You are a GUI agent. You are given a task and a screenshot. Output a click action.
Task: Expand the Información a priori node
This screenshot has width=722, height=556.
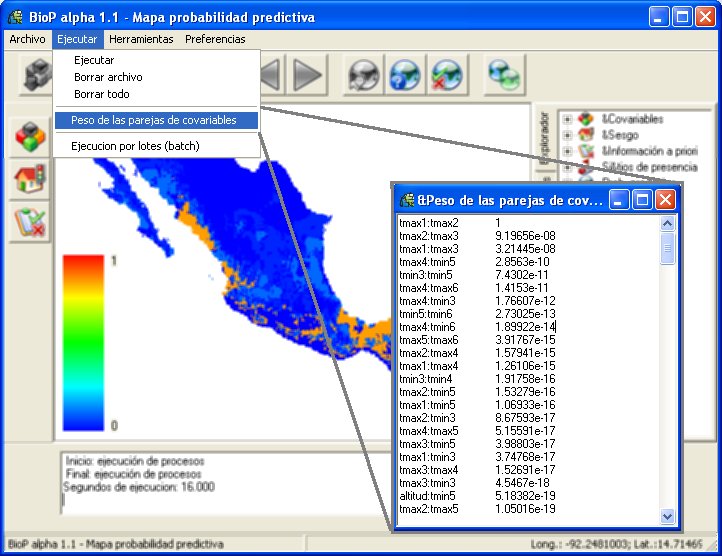click(567, 151)
